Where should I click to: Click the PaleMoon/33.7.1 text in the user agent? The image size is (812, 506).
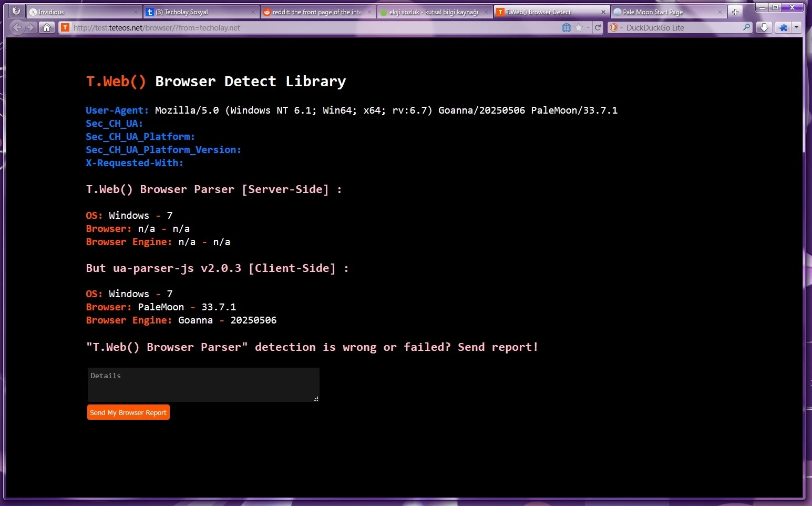point(574,110)
